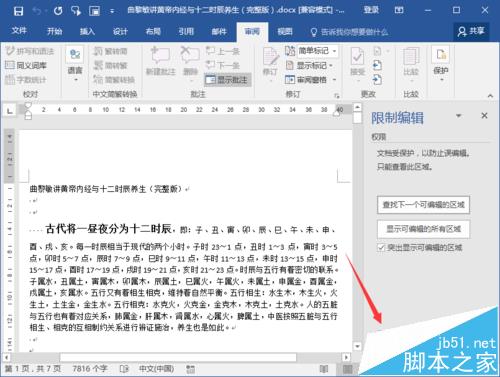500x377 pixels.
Task: Click the 同义词库 thesaurus icon
Action: (10, 65)
